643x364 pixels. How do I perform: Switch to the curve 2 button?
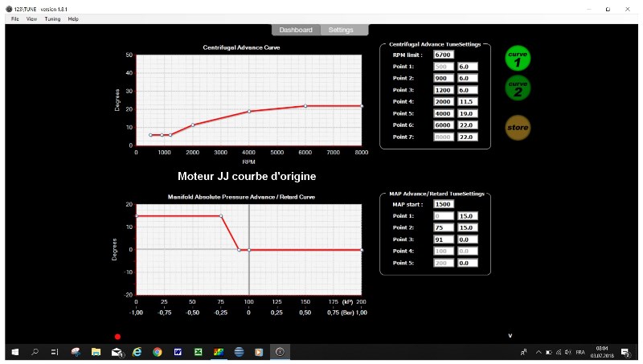[518, 87]
